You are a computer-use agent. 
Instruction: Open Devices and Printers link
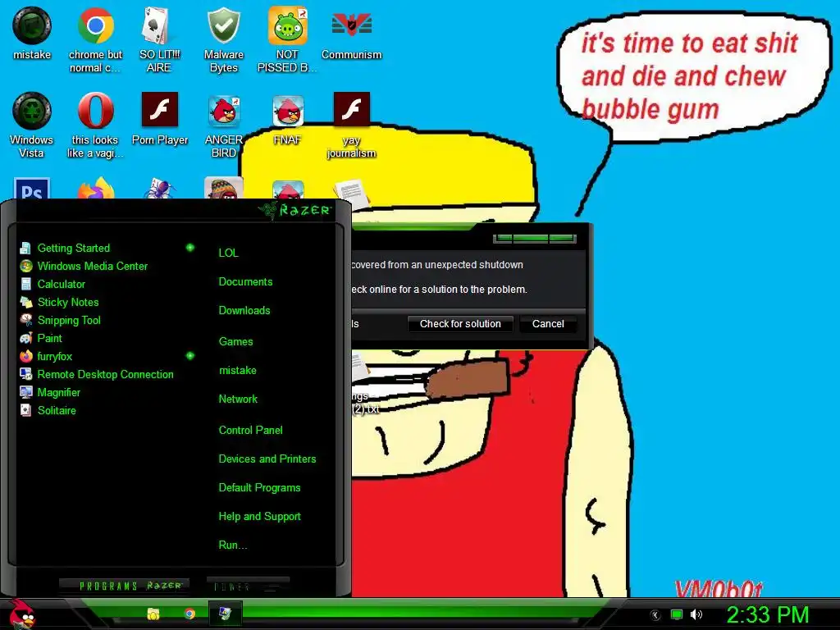click(267, 459)
